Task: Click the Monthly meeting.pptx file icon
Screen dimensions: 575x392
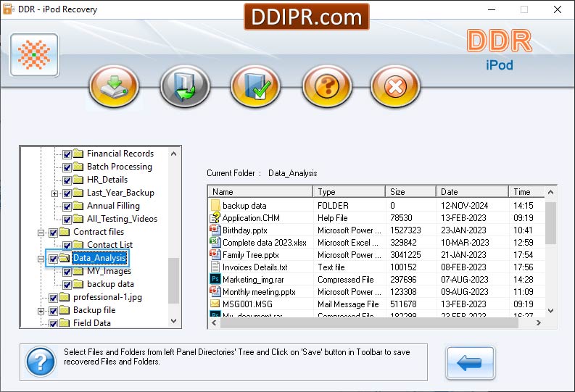Action: 215,291
